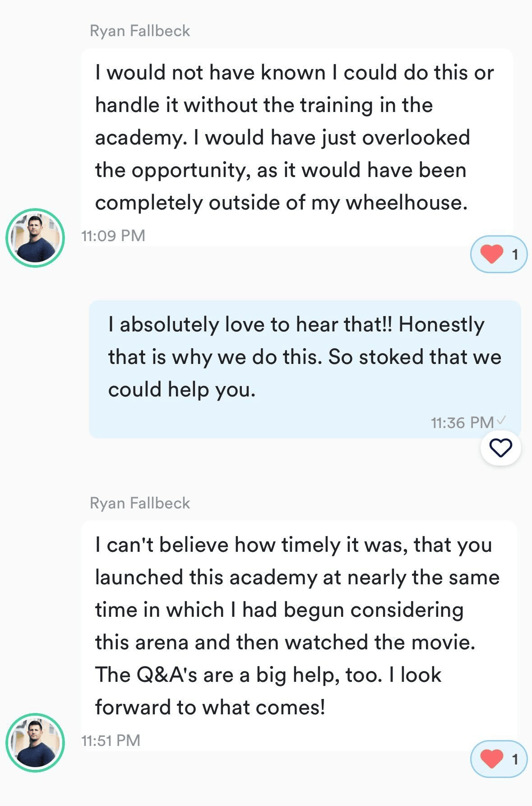The width and height of the screenshot is (532, 806).
Task: Click the word "Honestly" in the blue reply
Action: [x=441, y=325]
